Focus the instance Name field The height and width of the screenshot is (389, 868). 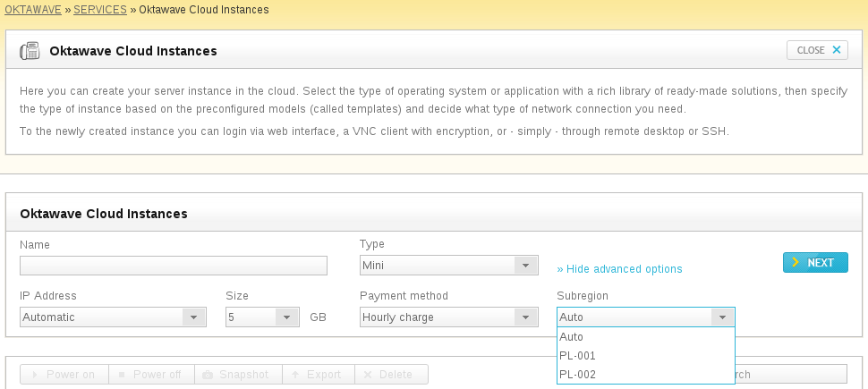coord(174,265)
